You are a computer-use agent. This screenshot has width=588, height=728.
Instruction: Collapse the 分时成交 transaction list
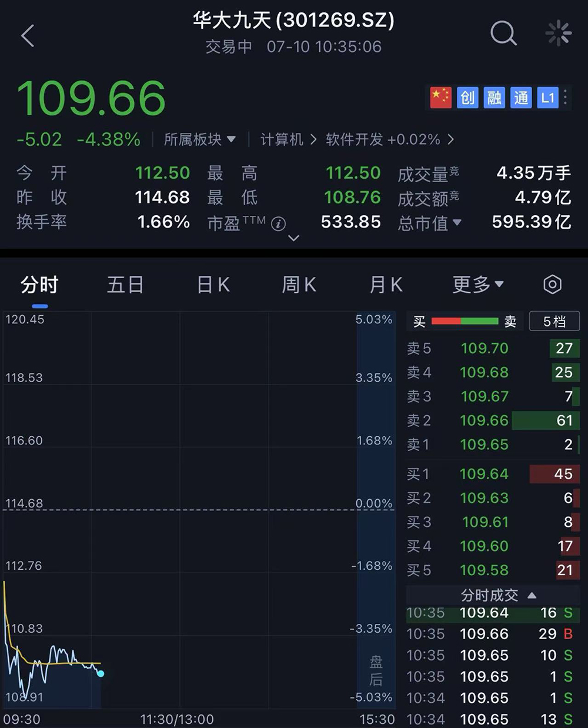pyautogui.click(x=532, y=595)
